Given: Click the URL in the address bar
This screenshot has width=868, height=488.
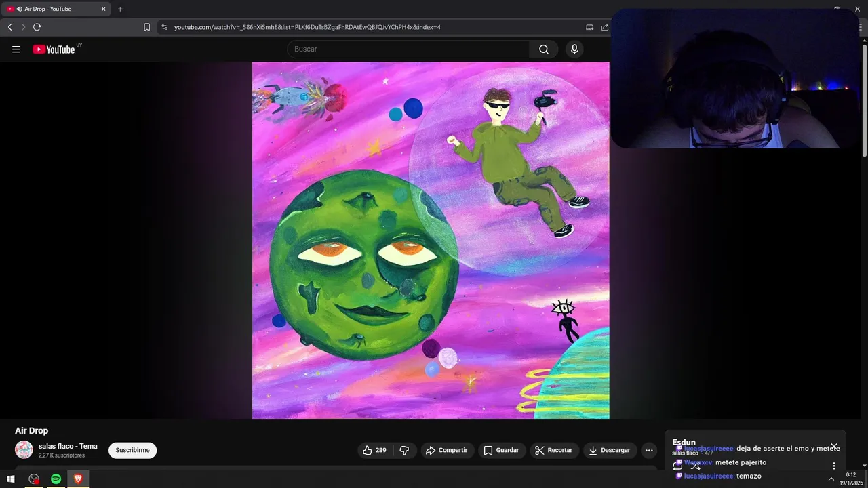Looking at the screenshot, I should click(x=307, y=27).
